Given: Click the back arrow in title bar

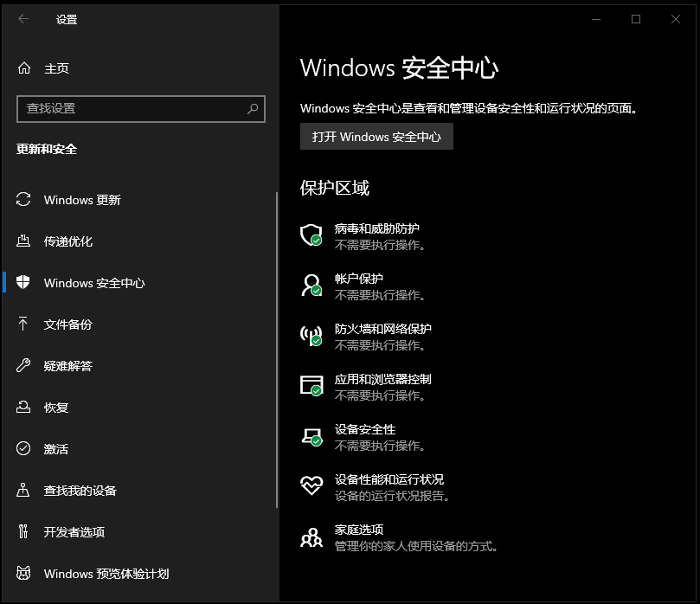Looking at the screenshot, I should [23, 19].
